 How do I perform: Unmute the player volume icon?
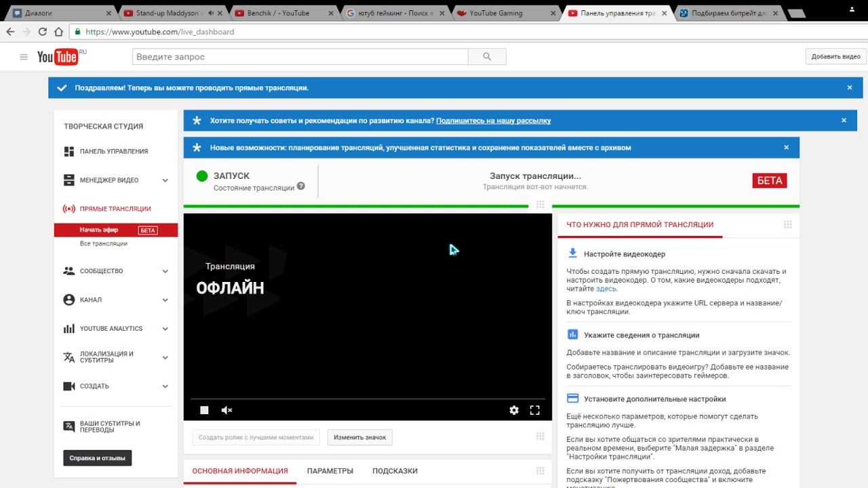pyautogui.click(x=227, y=410)
